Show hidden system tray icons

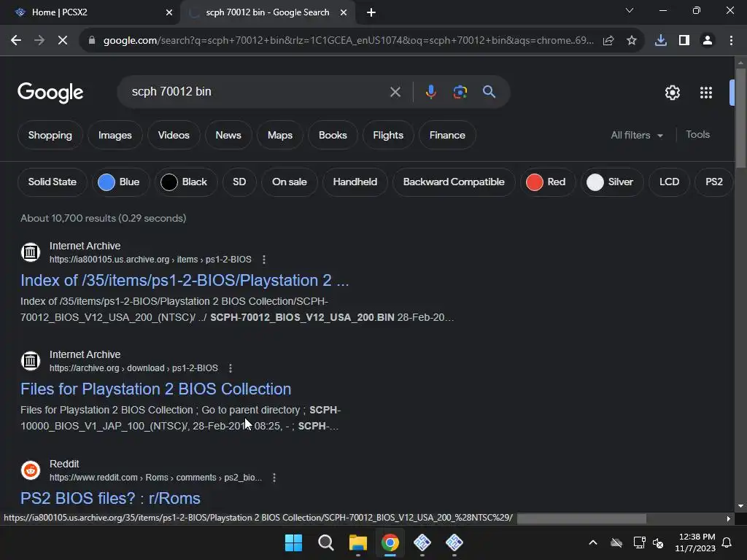593,542
